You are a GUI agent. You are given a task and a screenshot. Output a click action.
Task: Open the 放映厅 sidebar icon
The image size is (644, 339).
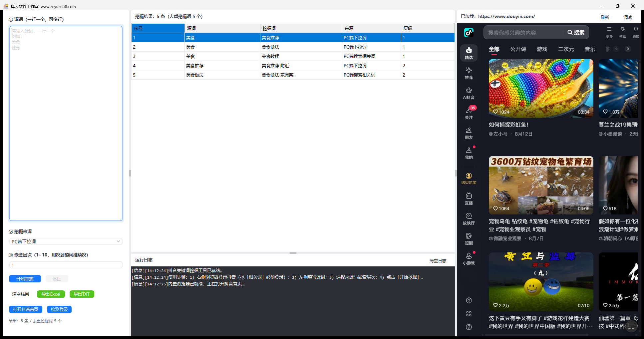click(469, 219)
